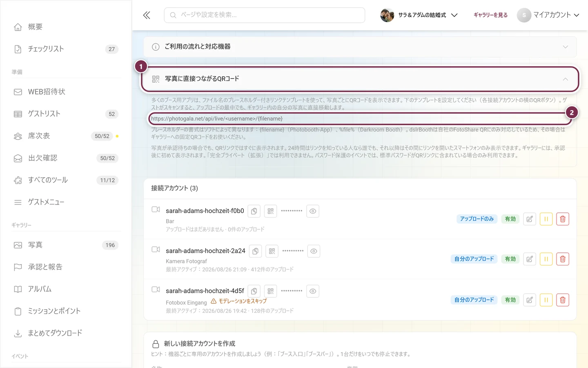This screenshot has height=368, width=588.
Task: Focus the ページや設定を検索 search field
Action: [265, 15]
